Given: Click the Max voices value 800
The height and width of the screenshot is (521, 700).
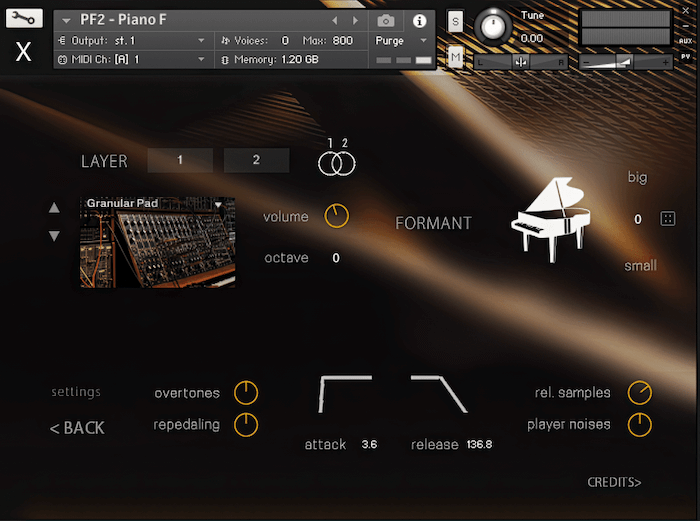Looking at the screenshot, I should click(343, 41).
